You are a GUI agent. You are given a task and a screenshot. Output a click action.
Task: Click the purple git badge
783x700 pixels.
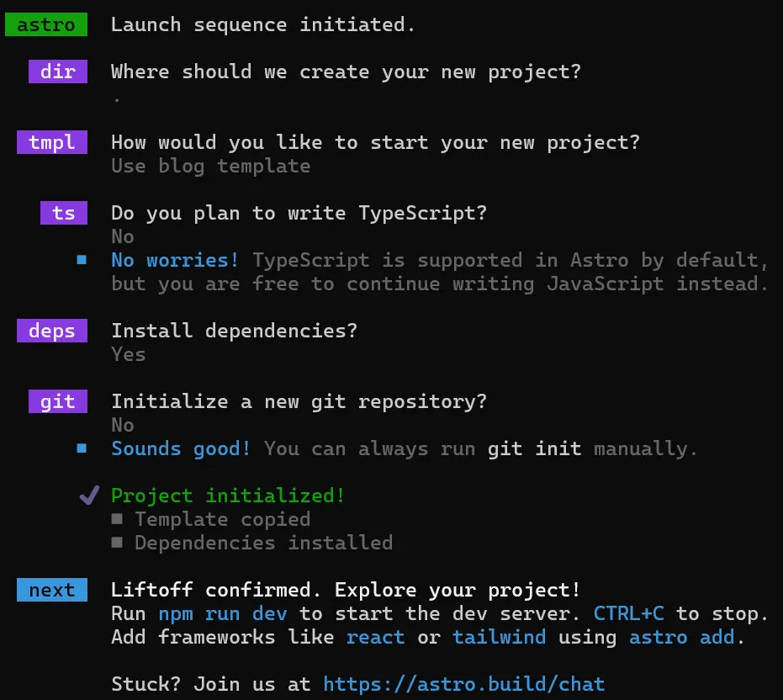[x=57, y=401]
